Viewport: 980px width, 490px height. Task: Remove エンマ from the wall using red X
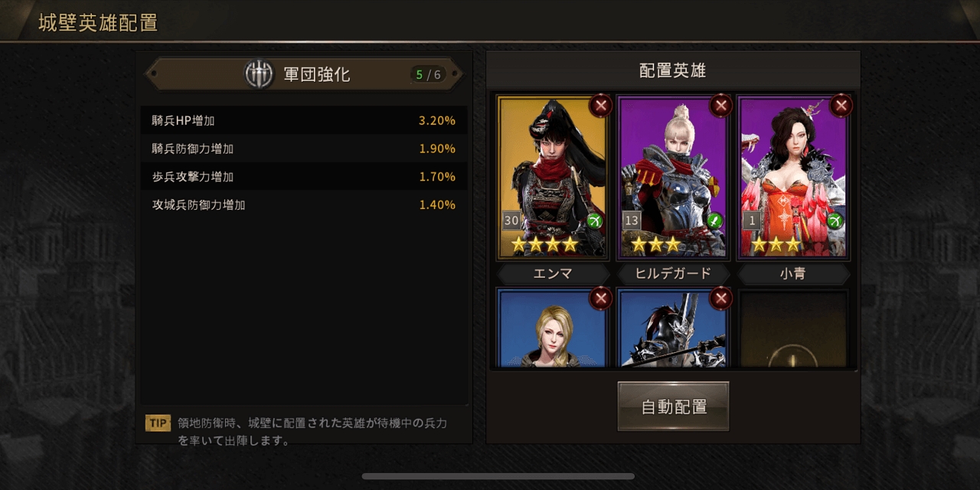pyautogui.click(x=601, y=105)
